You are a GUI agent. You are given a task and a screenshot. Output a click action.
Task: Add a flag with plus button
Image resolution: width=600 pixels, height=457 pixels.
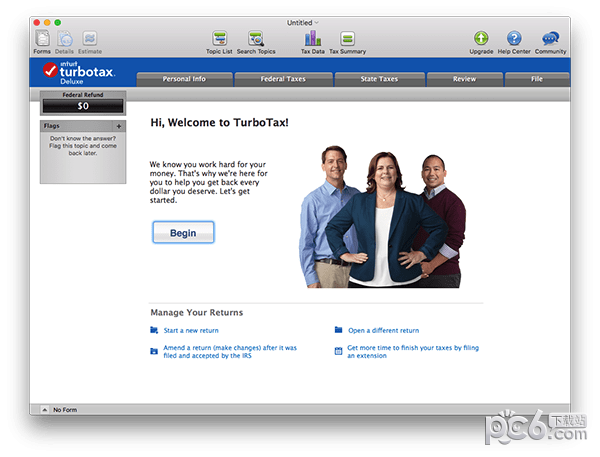[x=119, y=126]
